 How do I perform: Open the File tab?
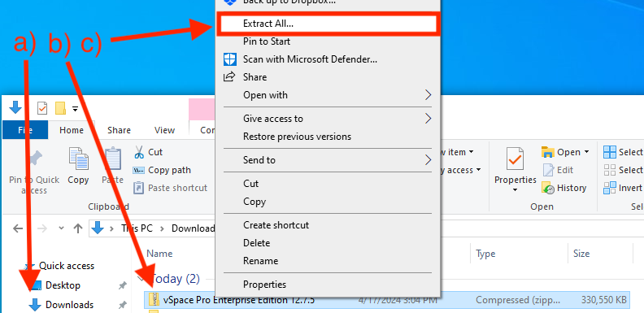pyautogui.click(x=25, y=130)
